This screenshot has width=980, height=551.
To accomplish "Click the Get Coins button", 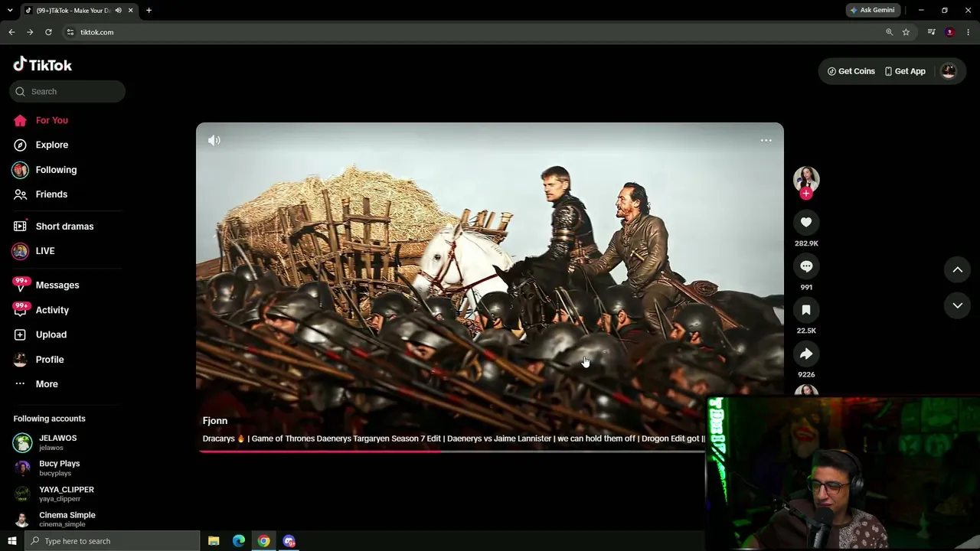I will 851,71.
